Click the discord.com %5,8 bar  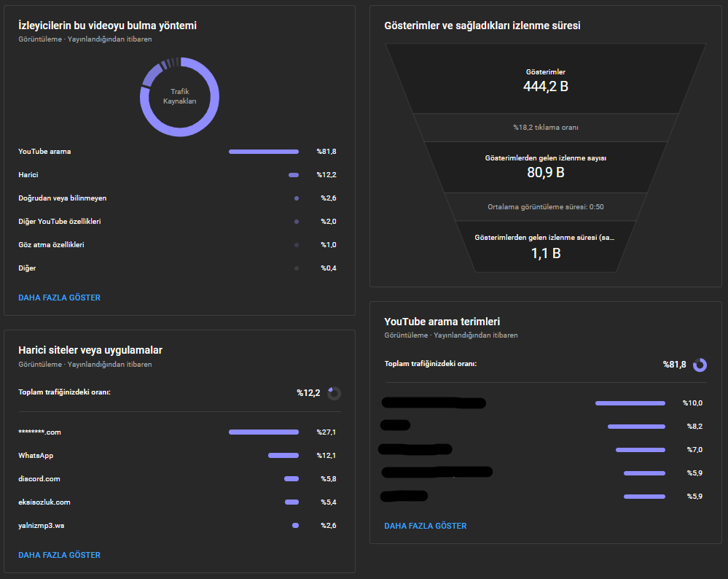click(x=291, y=478)
